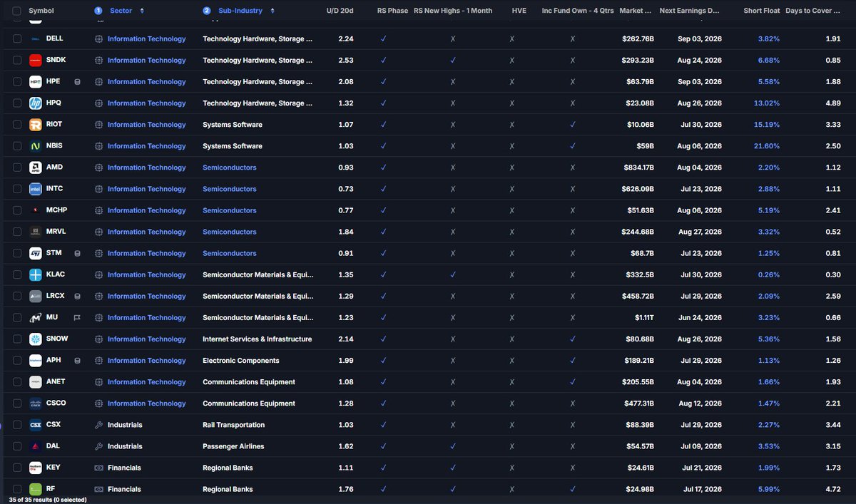The image size is (856, 504).
Task: Click the Next Earnings Date header
Action: tap(690, 11)
